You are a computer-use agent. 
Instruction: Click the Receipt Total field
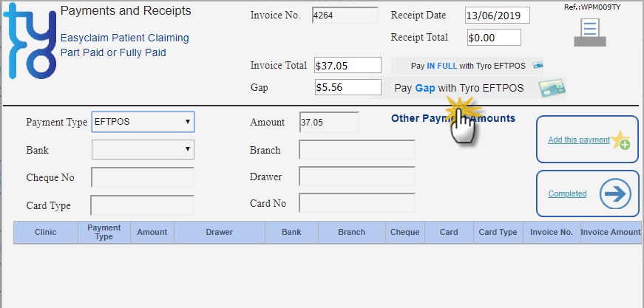(494, 38)
